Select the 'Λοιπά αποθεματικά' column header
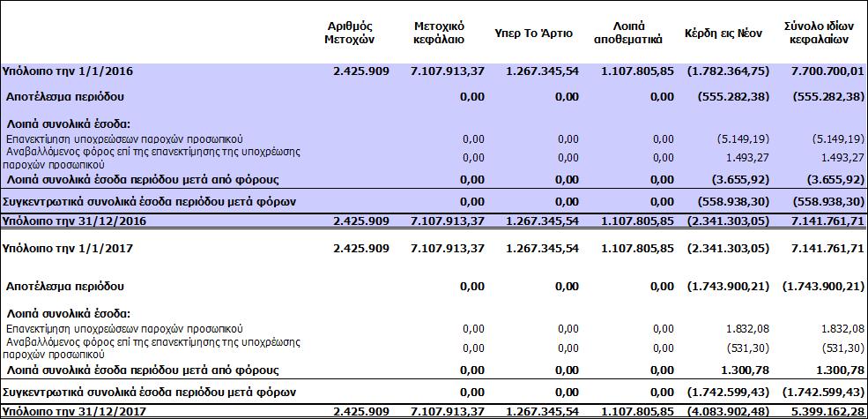 (x=627, y=33)
